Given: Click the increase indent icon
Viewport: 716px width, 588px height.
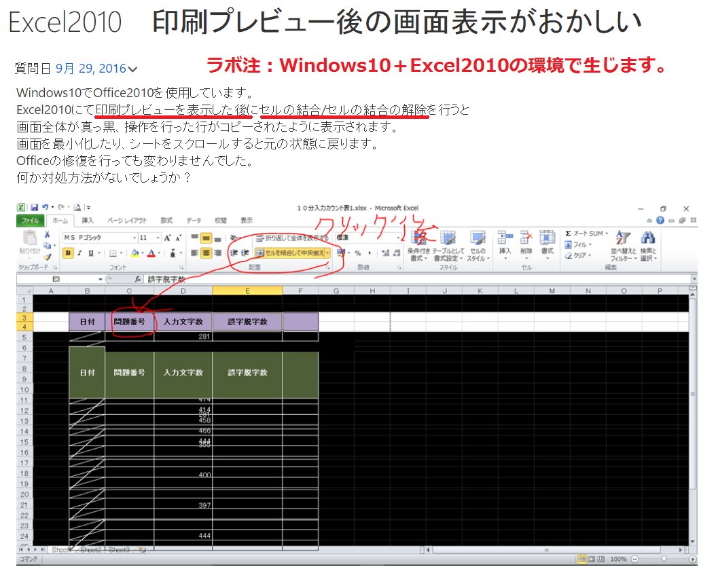Looking at the screenshot, I should (x=245, y=253).
